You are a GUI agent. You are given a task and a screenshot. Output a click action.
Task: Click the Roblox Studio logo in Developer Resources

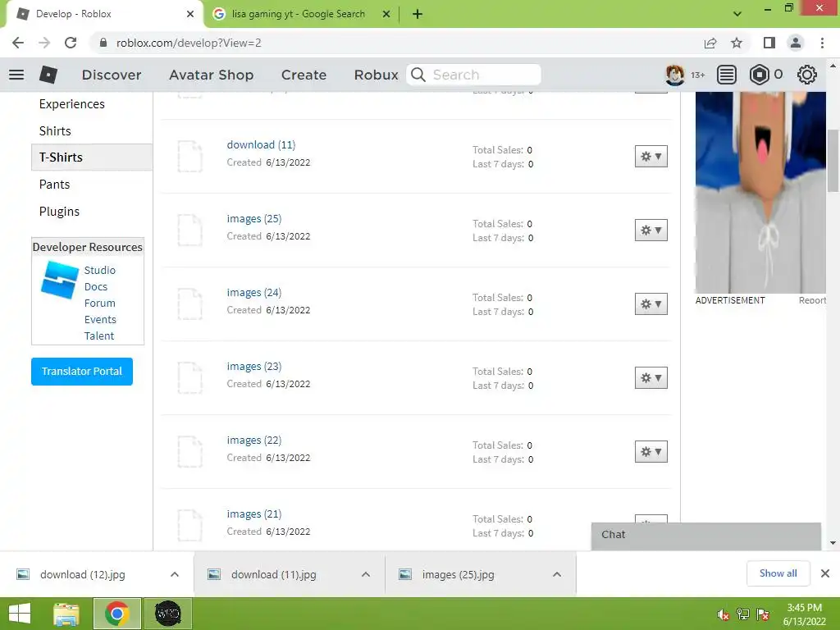[59, 280]
